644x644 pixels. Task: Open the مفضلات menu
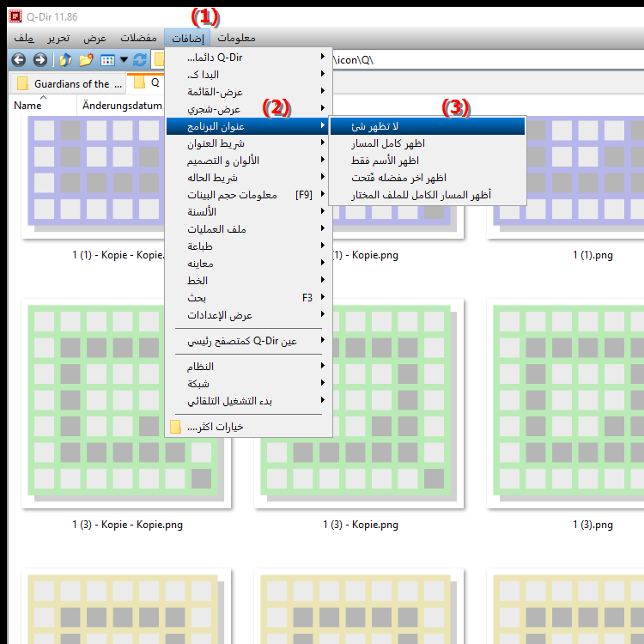tap(138, 38)
